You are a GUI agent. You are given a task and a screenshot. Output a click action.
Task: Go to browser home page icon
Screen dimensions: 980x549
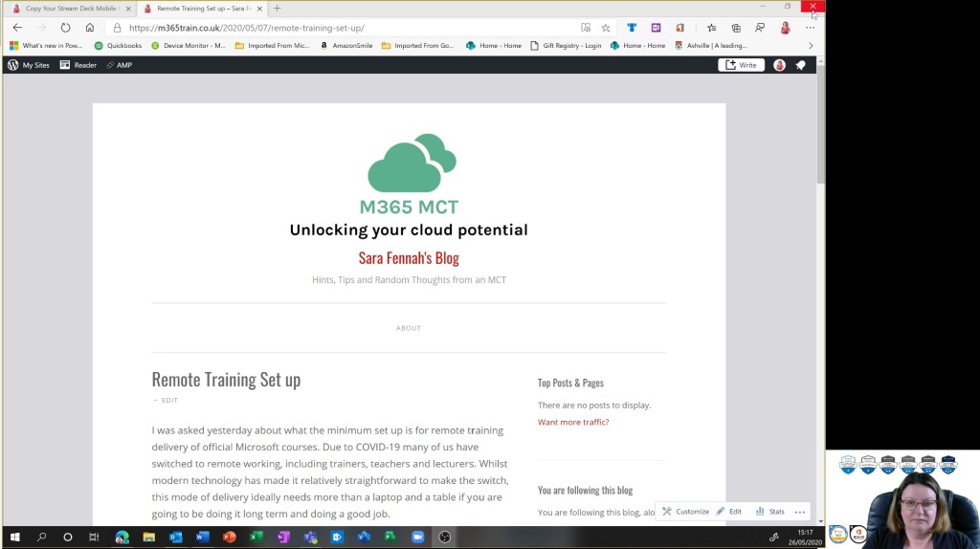tap(90, 28)
